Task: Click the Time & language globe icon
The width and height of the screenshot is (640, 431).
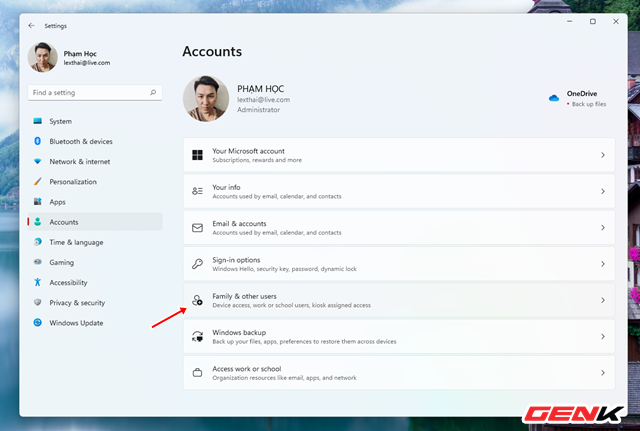Action: 38,242
